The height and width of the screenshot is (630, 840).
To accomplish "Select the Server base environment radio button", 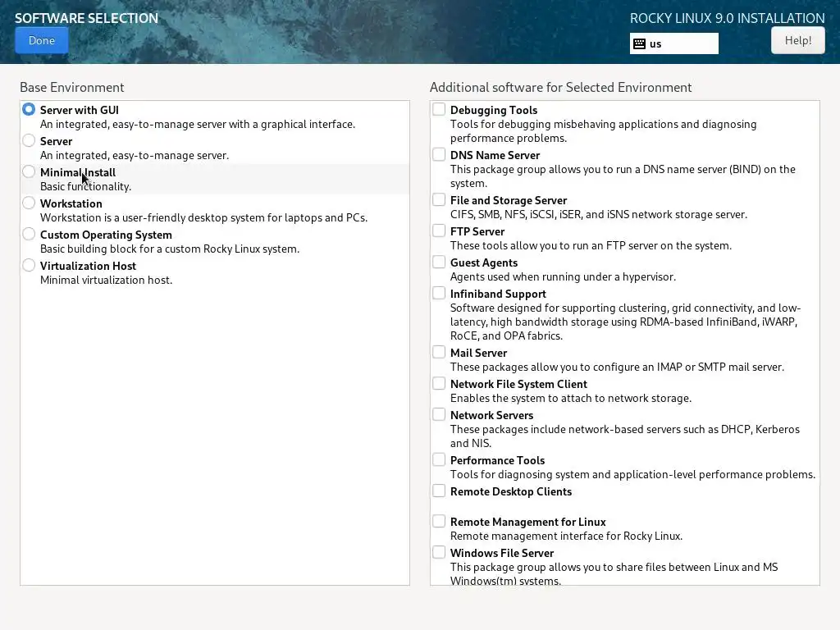I will pos(29,141).
